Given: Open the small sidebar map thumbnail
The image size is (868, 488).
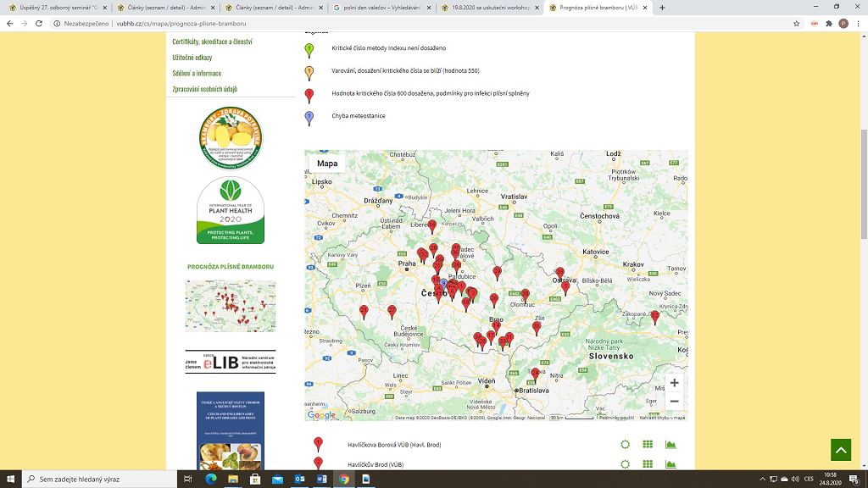Looking at the screenshot, I should click(231, 305).
